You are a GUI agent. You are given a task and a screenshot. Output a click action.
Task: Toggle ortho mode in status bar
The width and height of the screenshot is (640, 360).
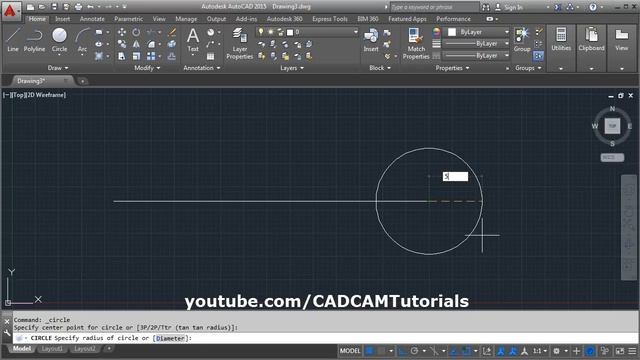tap(403, 351)
